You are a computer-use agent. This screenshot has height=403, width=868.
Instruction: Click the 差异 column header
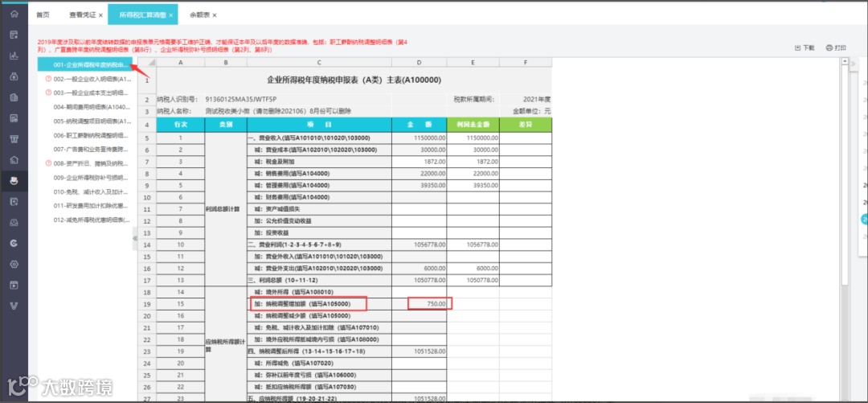[x=526, y=125]
